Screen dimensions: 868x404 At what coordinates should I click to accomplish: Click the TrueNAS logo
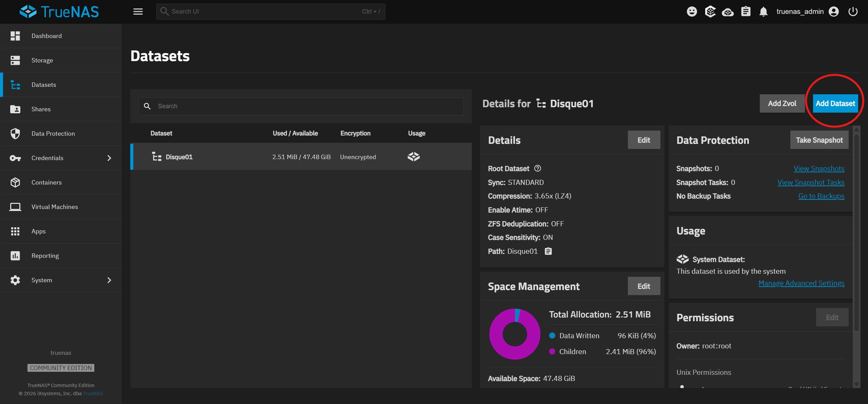(59, 12)
